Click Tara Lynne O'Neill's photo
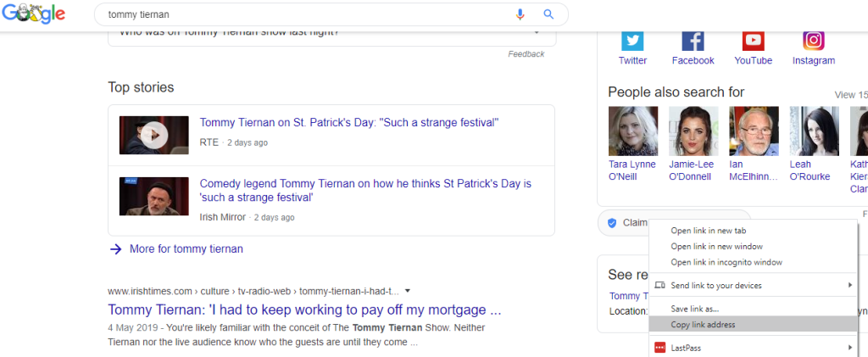Image resolution: width=868 pixels, height=357 pixels. [x=632, y=131]
